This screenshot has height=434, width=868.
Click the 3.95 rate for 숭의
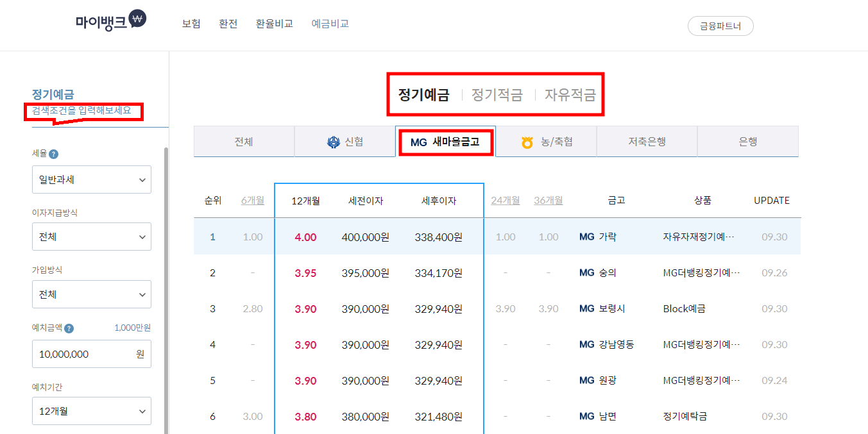(x=305, y=272)
